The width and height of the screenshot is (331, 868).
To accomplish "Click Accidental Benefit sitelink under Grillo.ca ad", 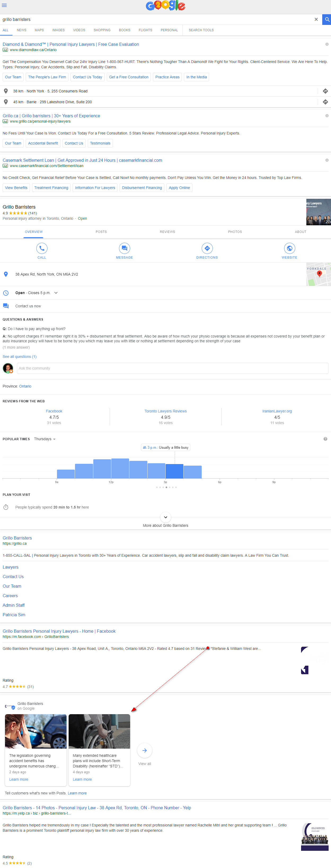I will click(x=43, y=143).
